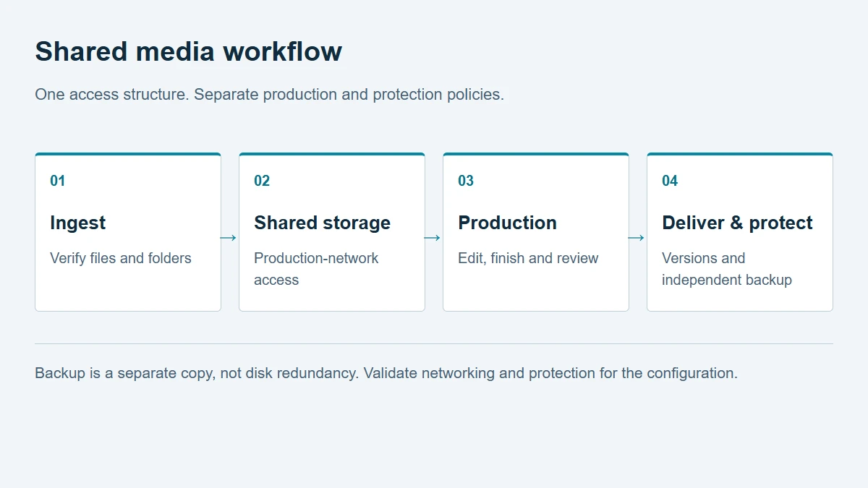Select the subtitle 'One access structure. Separate production and protection policies.'
The width and height of the screenshot is (868, 488).
(x=269, y=95)
